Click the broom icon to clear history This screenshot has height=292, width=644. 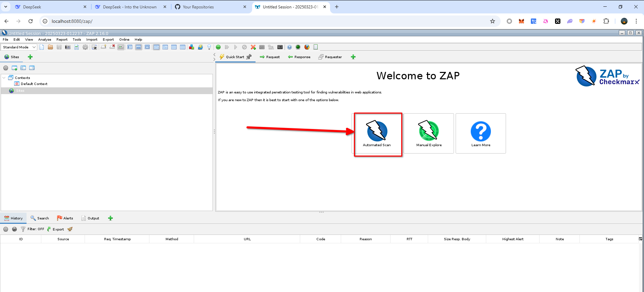coord(70,229)
